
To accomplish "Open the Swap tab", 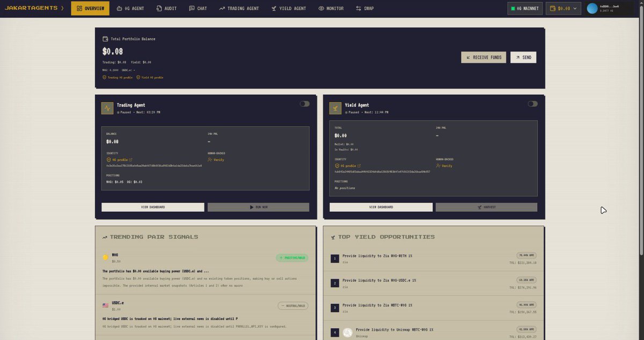I will point(365,9).
